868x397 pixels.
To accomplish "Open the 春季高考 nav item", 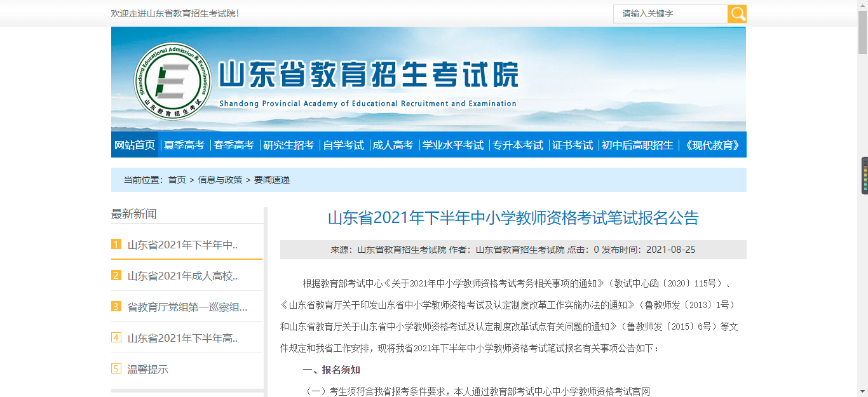I will pyautogui.click(x=234, y=145).
